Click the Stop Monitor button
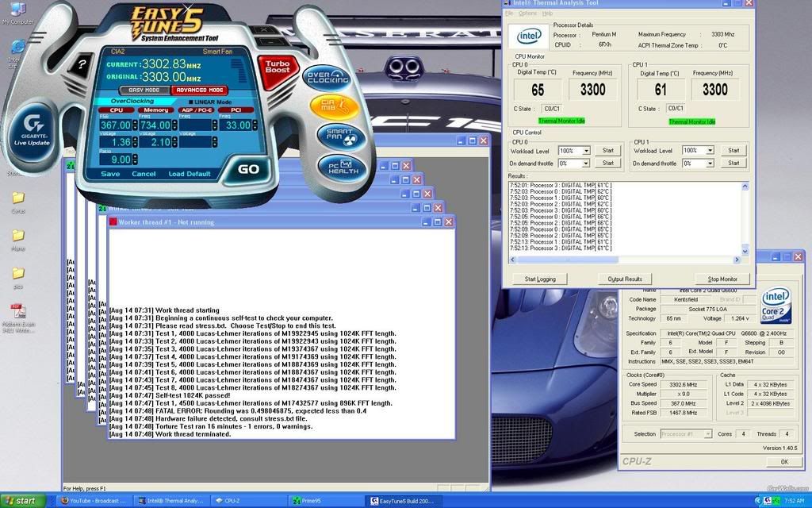 pos(722,279)
